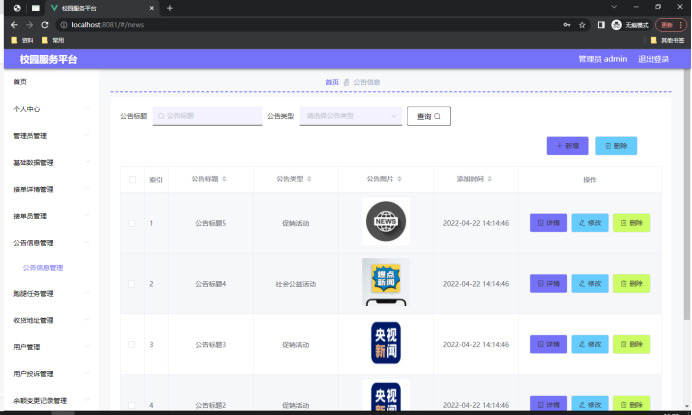Open the 公告类型 dropdown selector
692x415 pixels.
[351, 116]
